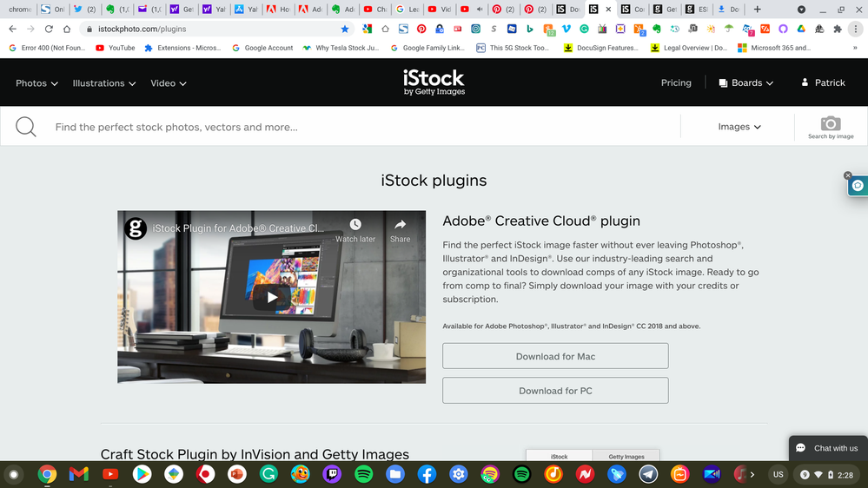Click the Watch later clock icon
This screenshot has width=868, height=488.
click(x=355, y=224)
